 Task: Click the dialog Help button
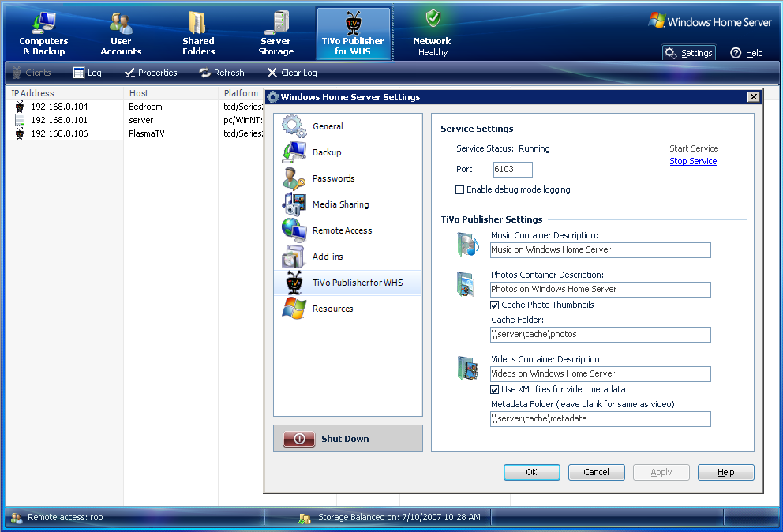pyautogui.click(x=725, y=472)
